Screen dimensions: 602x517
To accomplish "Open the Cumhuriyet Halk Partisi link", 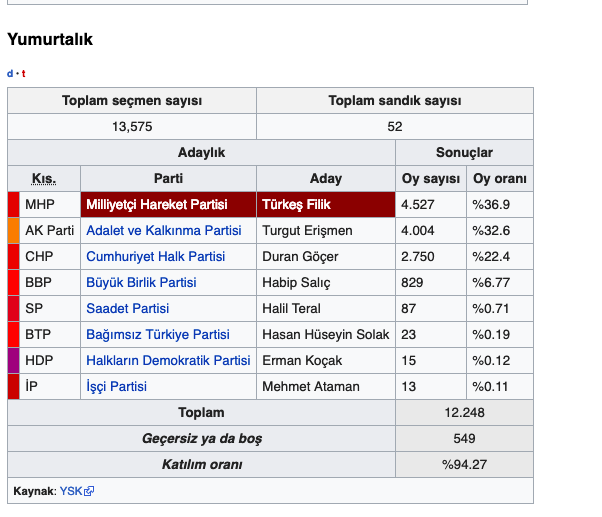I will [x=155, y=256].
